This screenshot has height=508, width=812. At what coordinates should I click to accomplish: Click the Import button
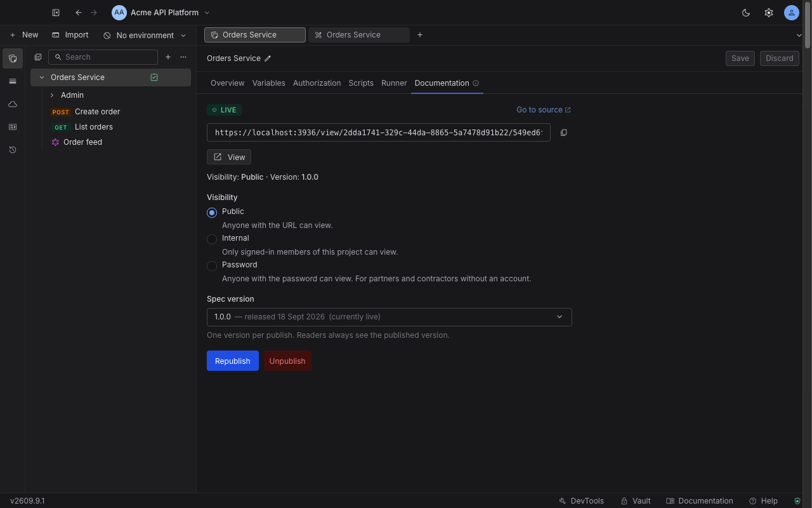(x=70, y=35)
